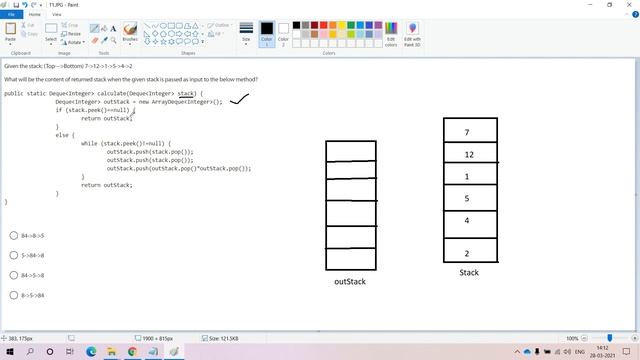Click the Copy button
The width and height of the screenshot is (640, 360).
click(x=29, y=34)
